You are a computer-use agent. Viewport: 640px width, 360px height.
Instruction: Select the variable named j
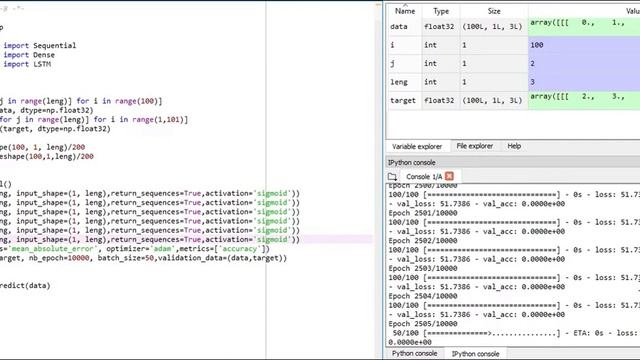tap(392, 63)
